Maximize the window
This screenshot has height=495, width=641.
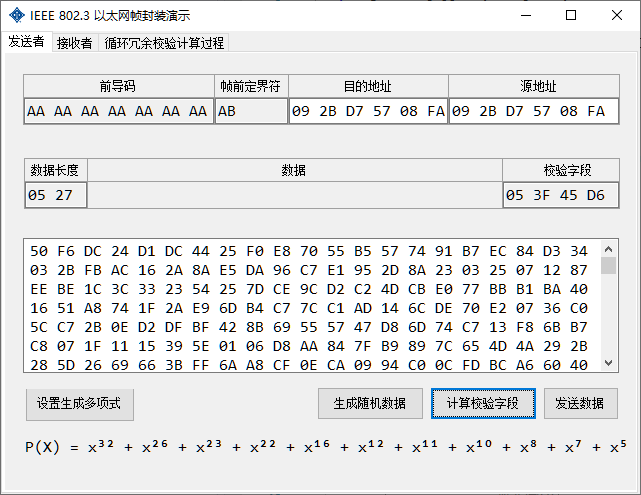pos(571,16)
